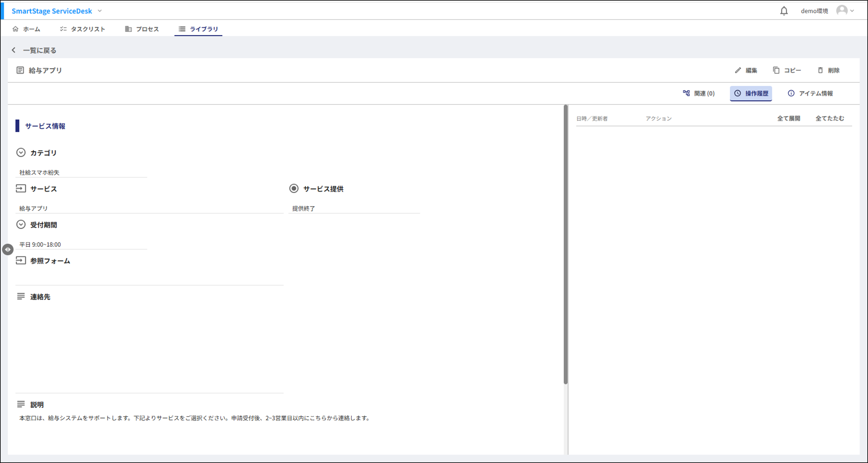
Task: Click the 説明 description text
Action: coord(195,418)
